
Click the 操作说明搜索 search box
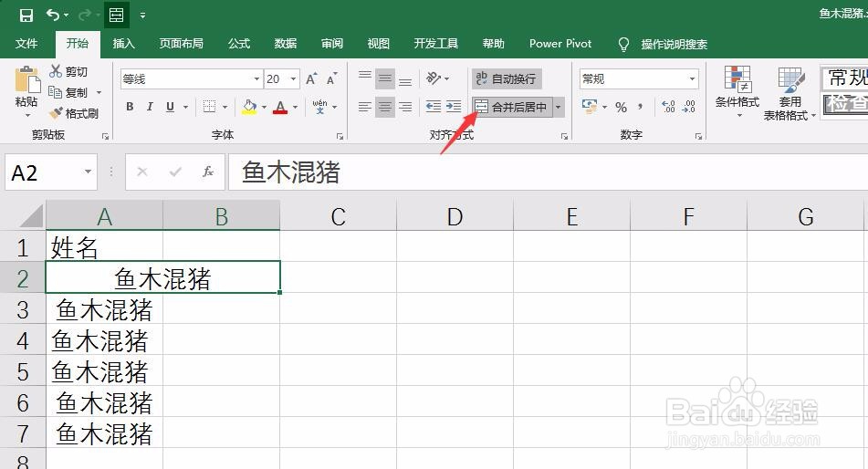click(675, 45)
